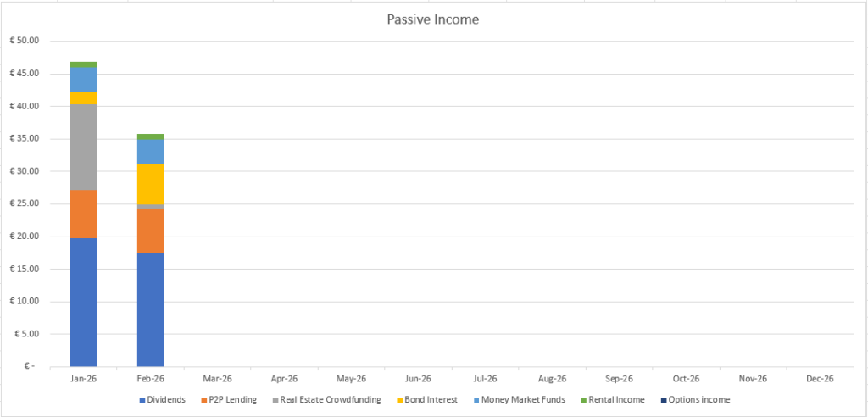The width and height of the screenshot is (868, 417).
Task: Select the Dec-26 axis label
Action: (820, 378)
